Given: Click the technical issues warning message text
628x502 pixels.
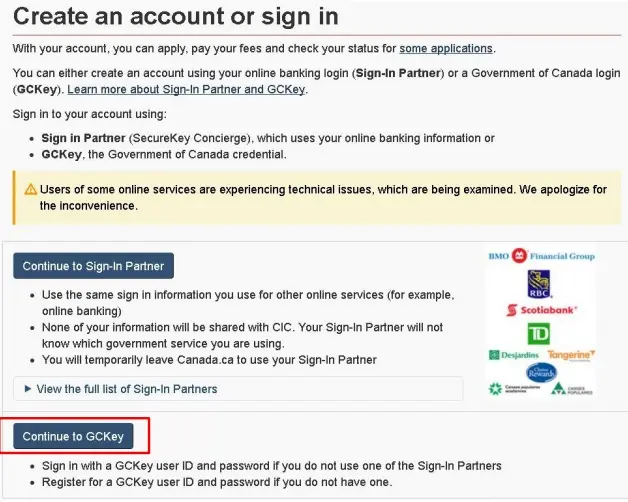Looking at the screenshot, I should [x=323, y=198].
